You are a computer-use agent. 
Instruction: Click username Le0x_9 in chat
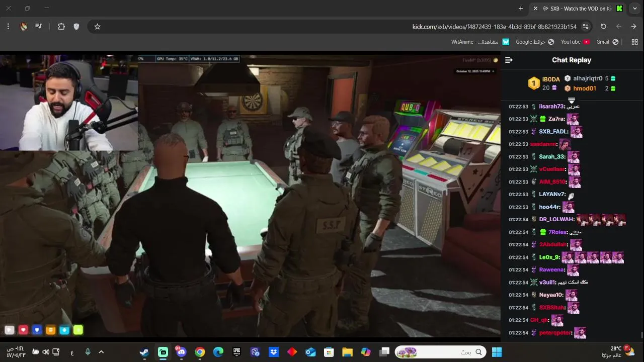pyautogui.click(x=549, y=257)
